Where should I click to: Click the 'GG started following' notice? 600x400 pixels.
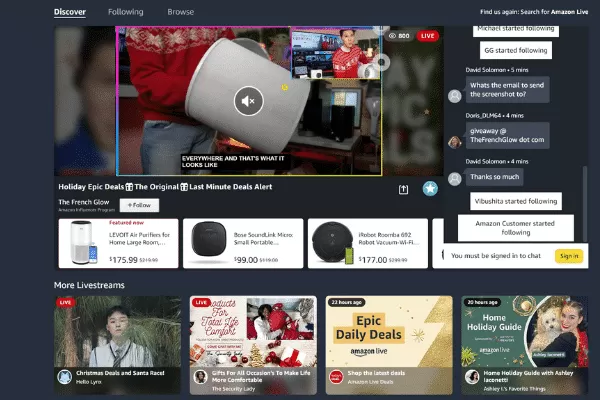point(516,50)
